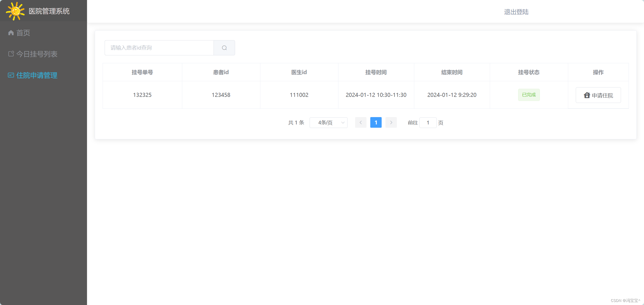Click the chevron on the page size selector
644x305 pixels.
coord(342,122)
